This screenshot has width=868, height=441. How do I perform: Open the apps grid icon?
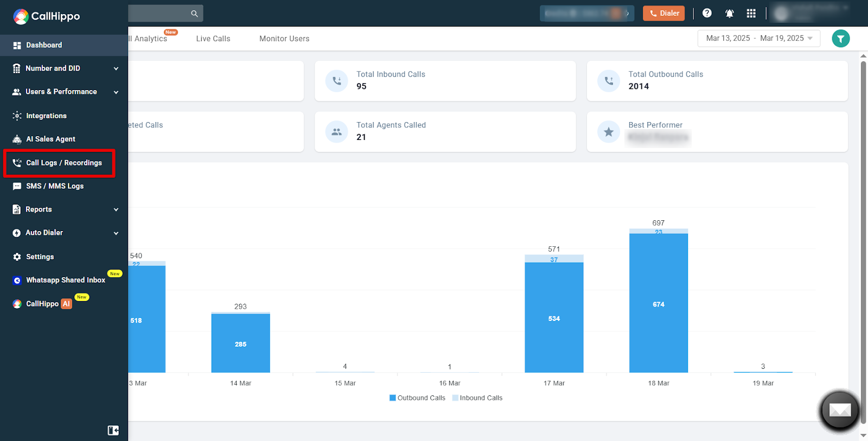751,14
